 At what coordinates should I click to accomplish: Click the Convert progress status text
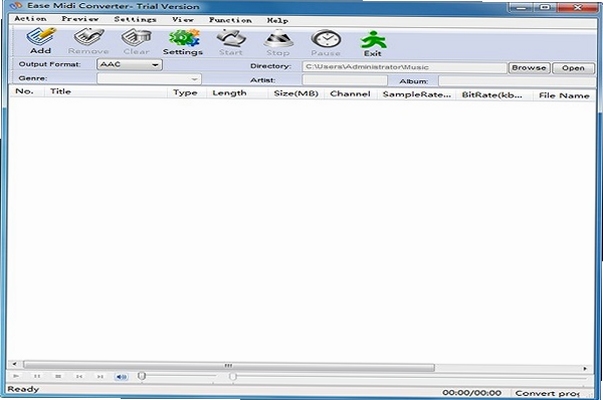(x=547, y=393)
